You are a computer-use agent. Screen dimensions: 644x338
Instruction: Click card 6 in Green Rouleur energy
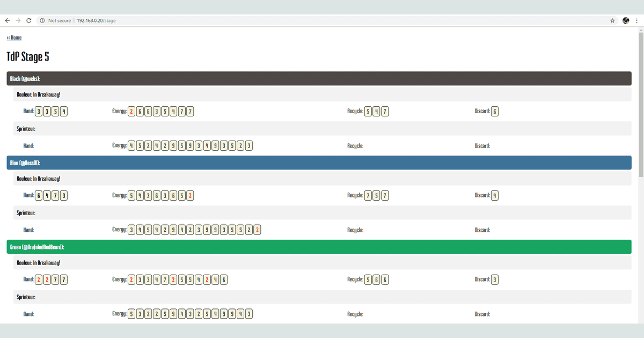(x=224, y=280)
